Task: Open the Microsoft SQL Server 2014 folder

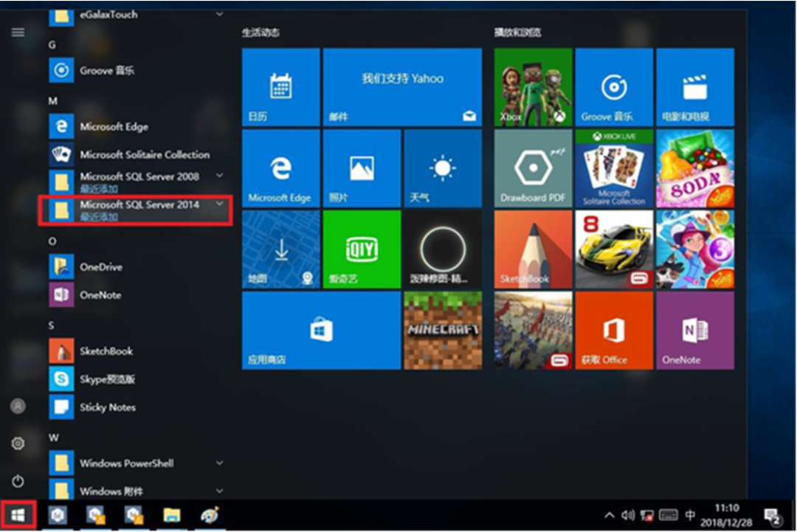Action: (x=136, y=210)
